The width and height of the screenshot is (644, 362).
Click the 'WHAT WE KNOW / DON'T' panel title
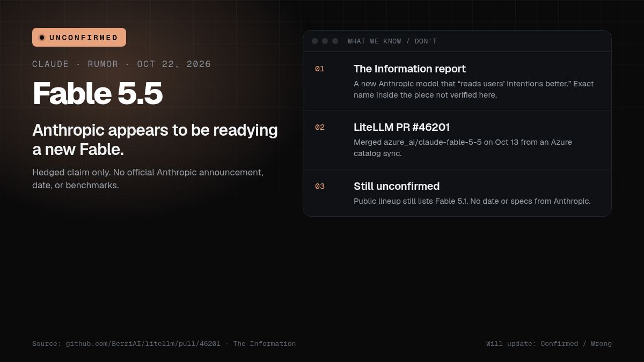pyautogui.click(x=392, y=41)
